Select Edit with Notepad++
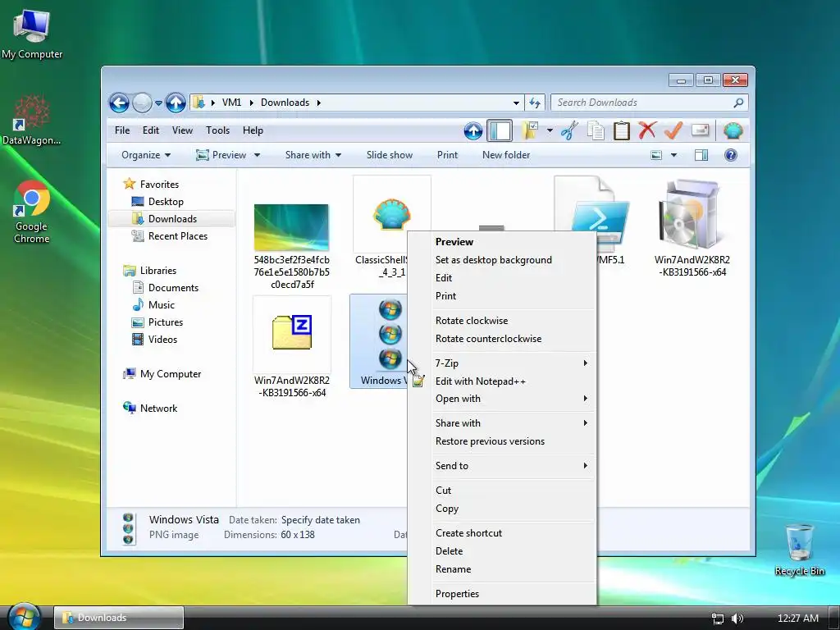Screen dimensions: 840x630 coord(481,381)
